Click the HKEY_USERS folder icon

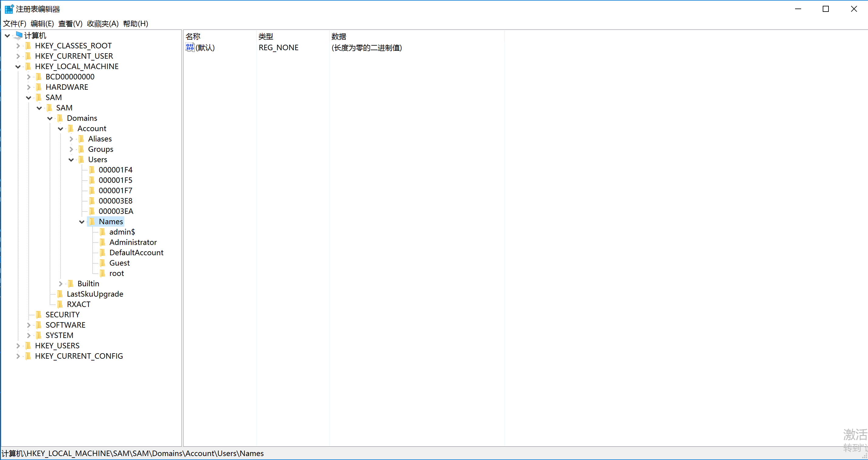[28, 346]
